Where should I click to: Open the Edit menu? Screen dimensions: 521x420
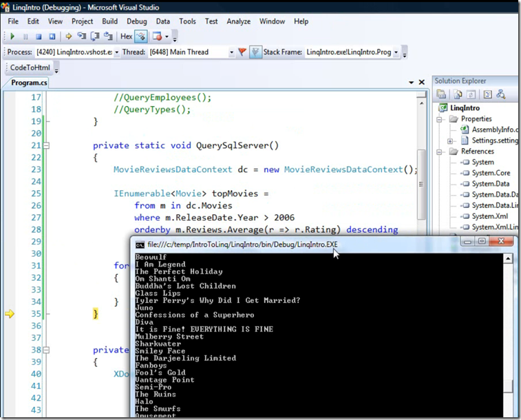click(x=33, y=21)
